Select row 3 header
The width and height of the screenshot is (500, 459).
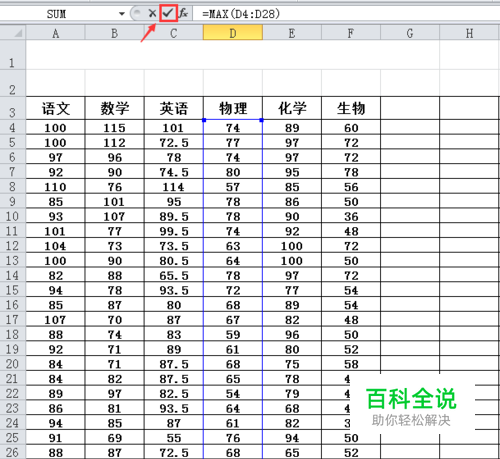tap(13, 108)
